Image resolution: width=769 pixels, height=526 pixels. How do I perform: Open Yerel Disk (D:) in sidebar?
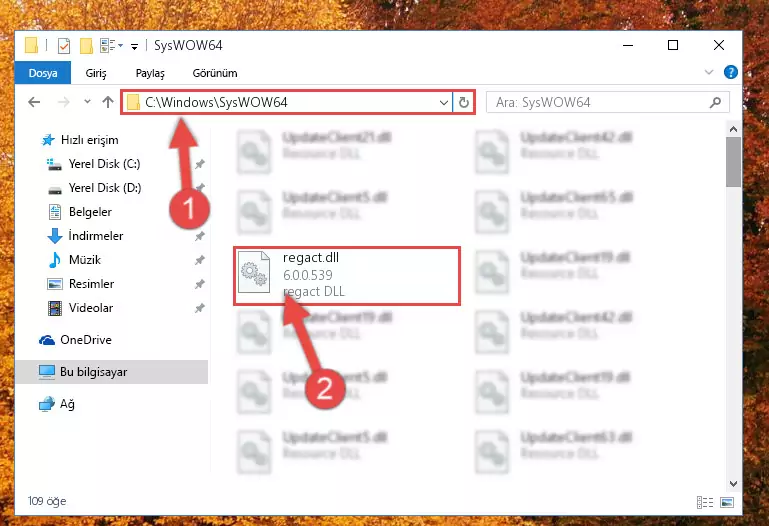point(105,188)
